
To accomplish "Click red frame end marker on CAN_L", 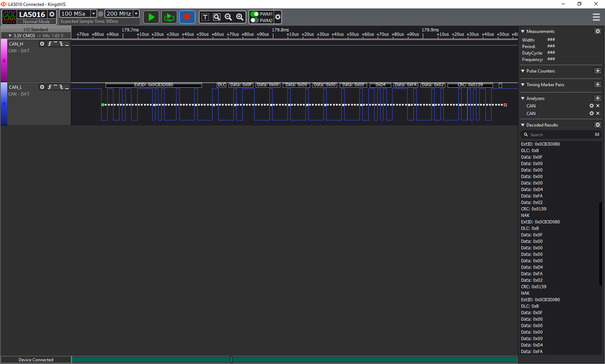I will click(x=505, y=105).
